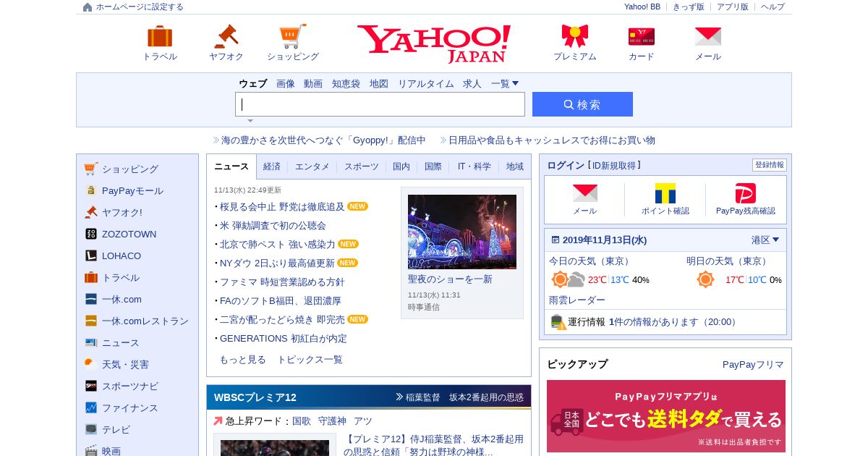Image resolution: width=868 pixels, height=456 pixels.
Task: Switch to the スポーツ news tab
Action: click(x=362, y=166)
